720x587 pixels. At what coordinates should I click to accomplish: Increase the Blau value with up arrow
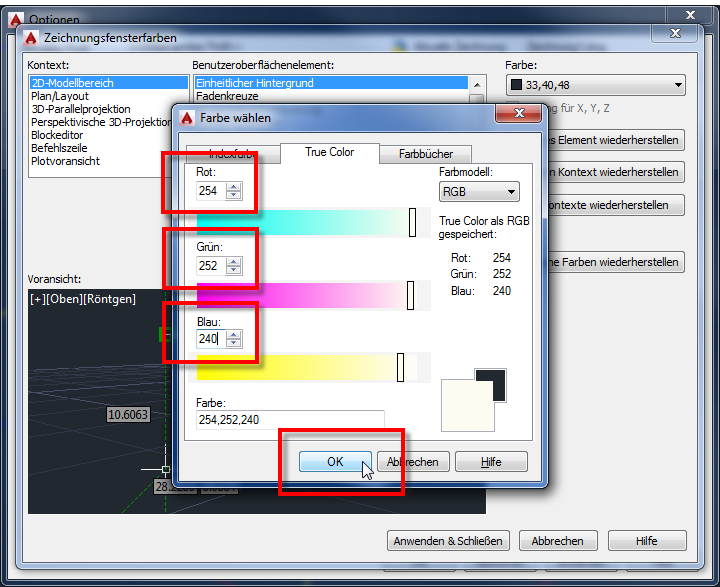coord(234,334)
